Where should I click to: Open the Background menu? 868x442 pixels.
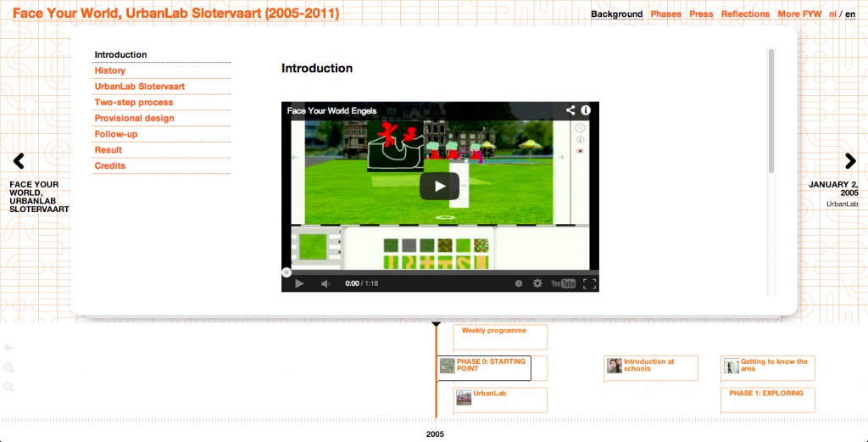(617, 14)
